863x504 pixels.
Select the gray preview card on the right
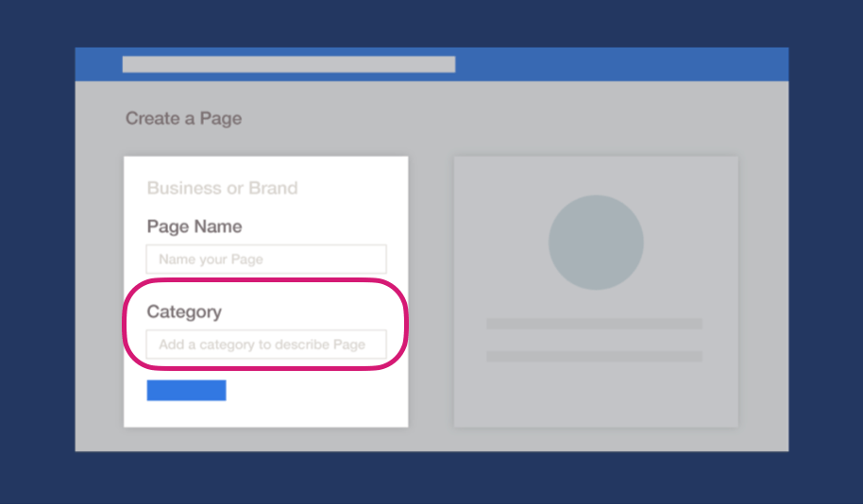point(596,292)
